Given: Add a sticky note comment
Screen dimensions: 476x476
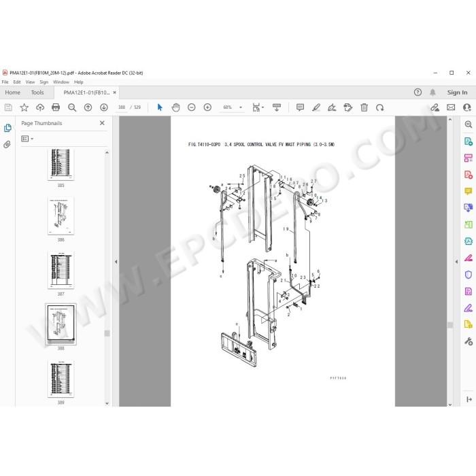Looking at the screenshot, I should pyautogui.click(x=300, y=107).
